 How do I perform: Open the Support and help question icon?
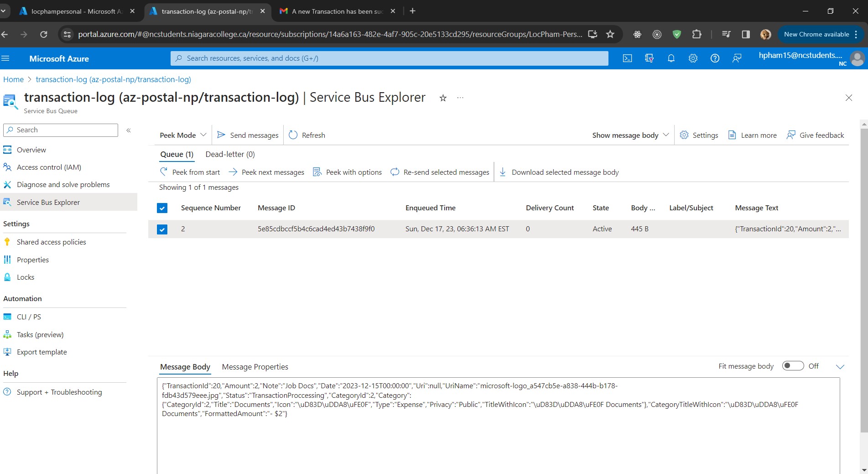(x=715, y=58)
